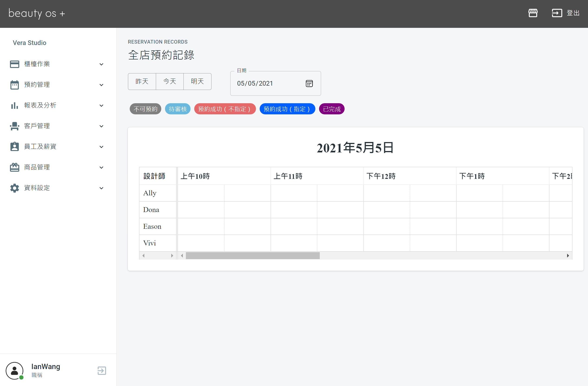Image resolution: width=588 pixels, height=386 pixels.
Task: Click the timetable horizontal scrollbar right arrow
Action: [x=568, y=256]
